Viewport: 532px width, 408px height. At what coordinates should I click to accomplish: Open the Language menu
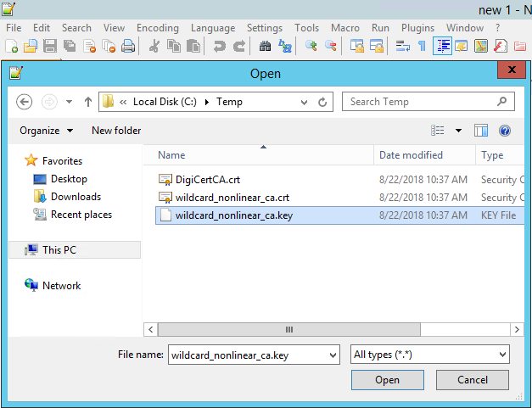213,28
